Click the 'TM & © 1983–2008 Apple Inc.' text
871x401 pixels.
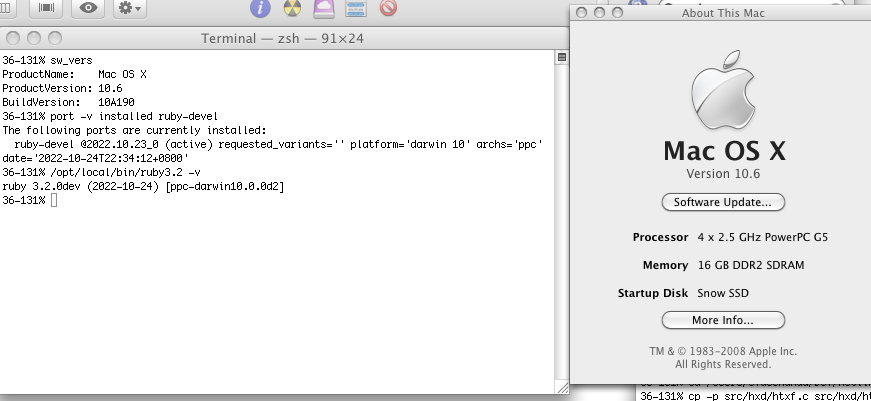tap(723, 351)
